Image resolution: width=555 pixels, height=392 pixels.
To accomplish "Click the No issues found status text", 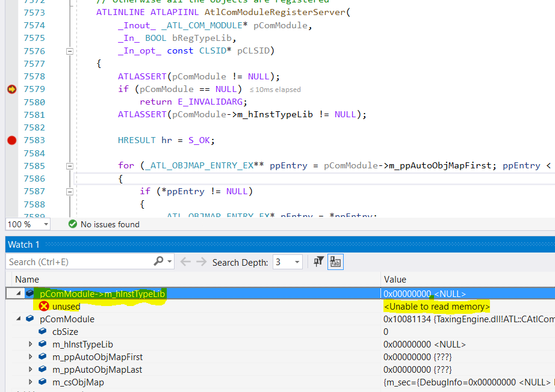I will tap(110, 224).
